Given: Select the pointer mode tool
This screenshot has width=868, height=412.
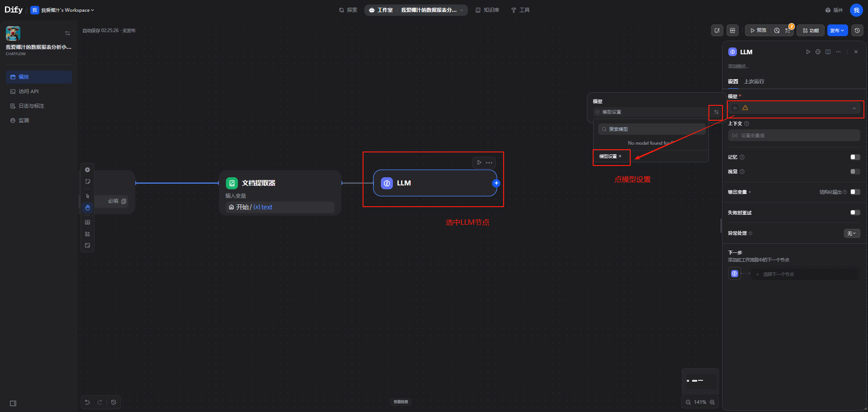Looking at the screenshot, I should (88, 196).
